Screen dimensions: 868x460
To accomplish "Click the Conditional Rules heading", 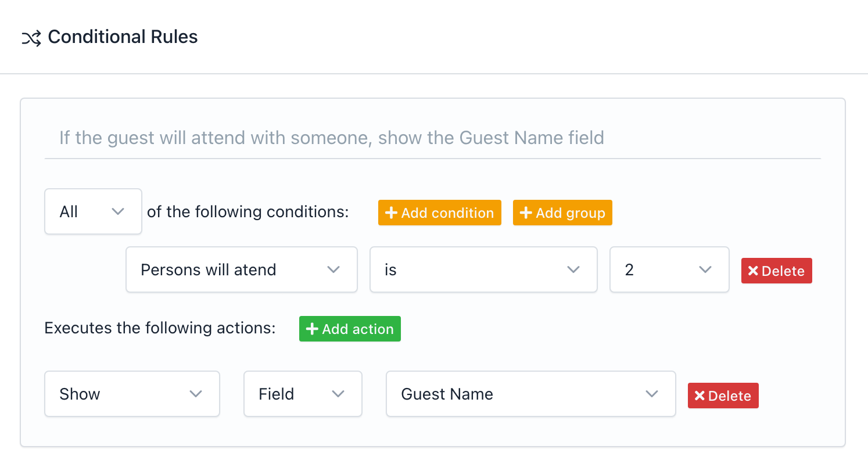I will pyautogui.click(x=123, y=37).
